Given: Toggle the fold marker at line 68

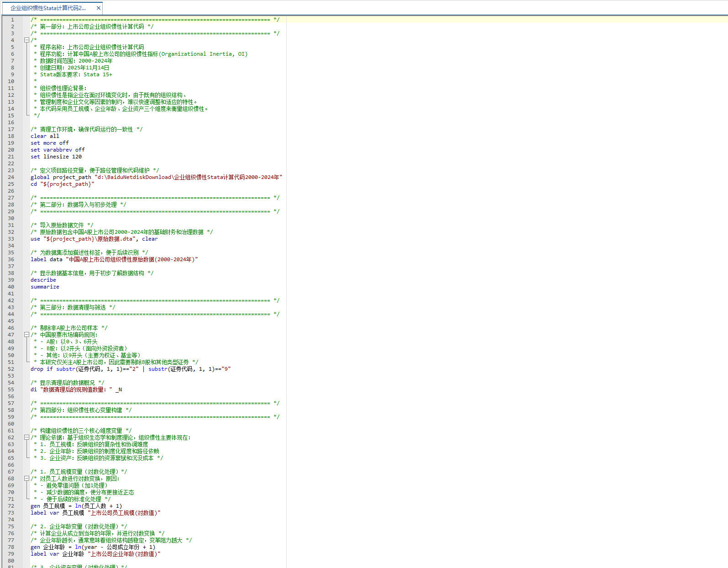Looking at the screenshot, I should [x=26, y=479].
